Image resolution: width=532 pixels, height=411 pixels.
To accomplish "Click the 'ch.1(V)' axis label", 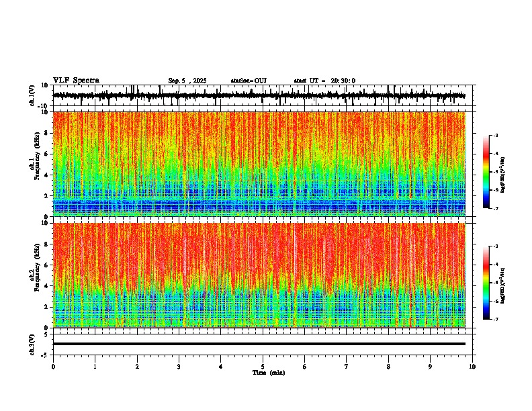I will pos(32,95).
